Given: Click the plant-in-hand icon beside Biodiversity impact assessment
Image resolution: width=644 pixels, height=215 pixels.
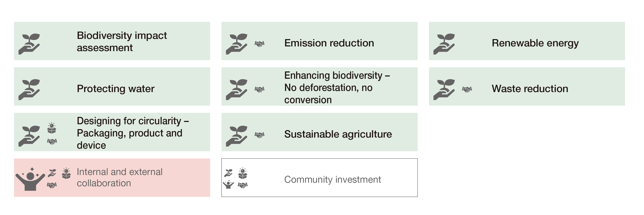Looking at the screenshot, I should coord(29,44).
